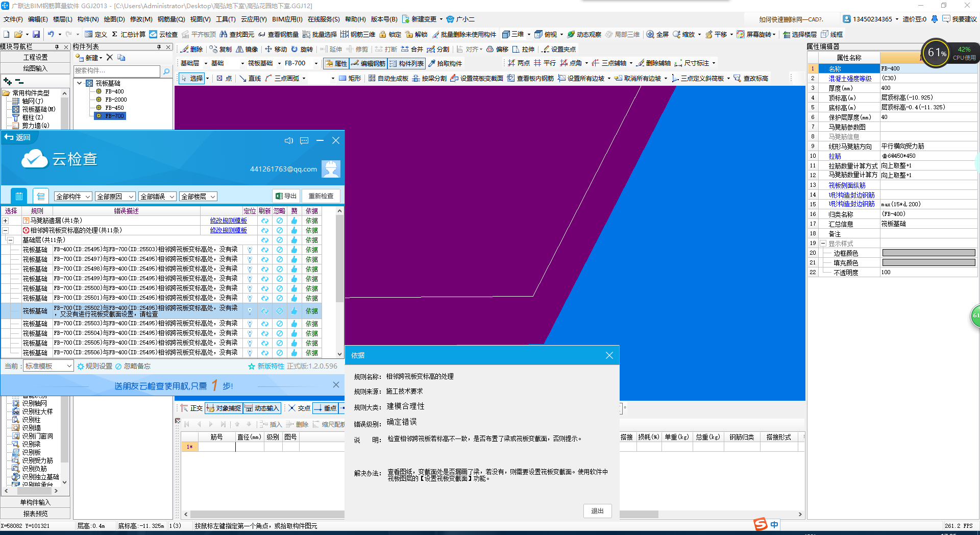Open 钢筋三维 rebar 3D view
Image resolution: width=980 pixels, height=535 pixels.
coord(358,34)
